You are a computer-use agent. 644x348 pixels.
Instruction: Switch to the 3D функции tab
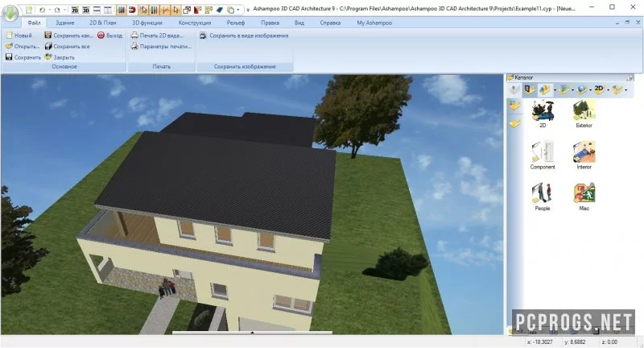(x=147, y=23)
